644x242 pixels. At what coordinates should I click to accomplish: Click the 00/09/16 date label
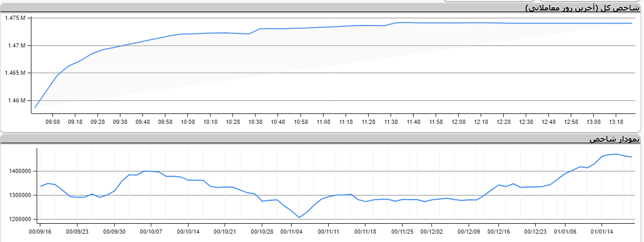tap(40, 231)
